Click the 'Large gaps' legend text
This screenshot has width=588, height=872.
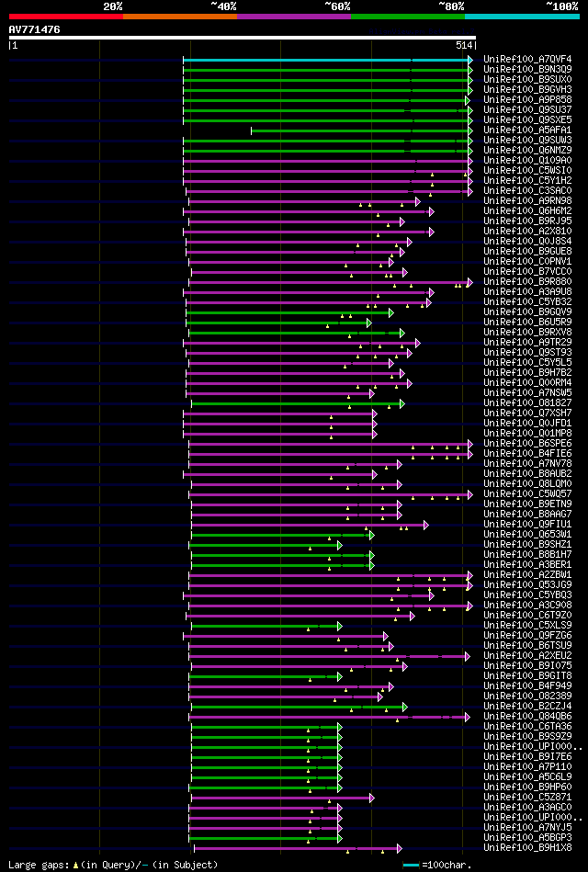pos(39,865)
